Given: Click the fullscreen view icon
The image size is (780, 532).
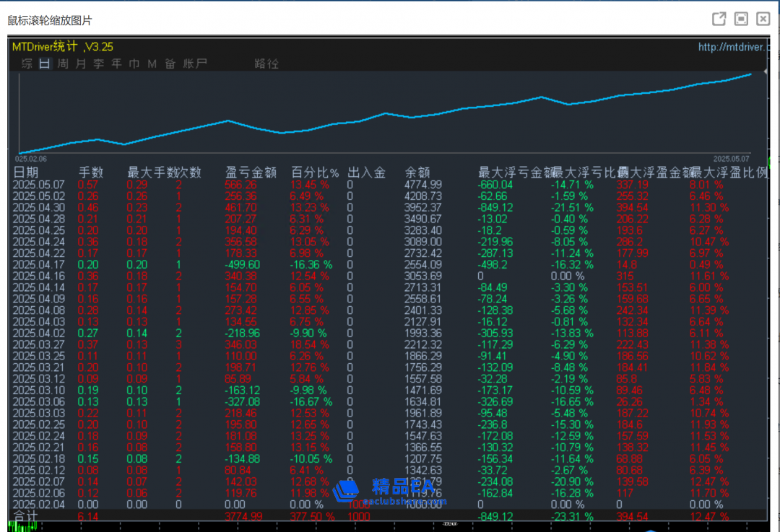Looking at the screenshot, I should [x=741, y=19].
